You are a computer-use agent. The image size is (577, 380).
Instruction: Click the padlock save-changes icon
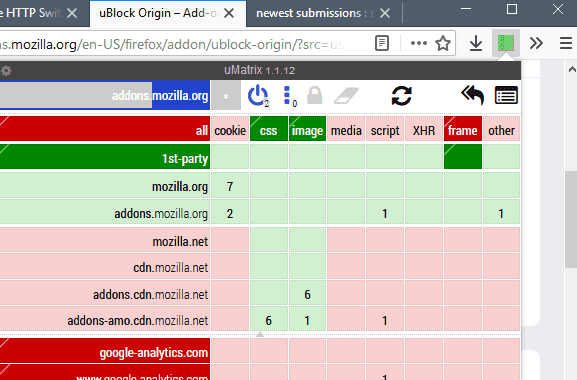coord(315,96)
